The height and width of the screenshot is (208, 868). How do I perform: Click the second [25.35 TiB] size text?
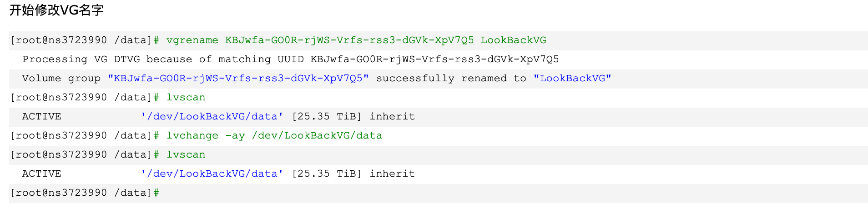point(327,174)
